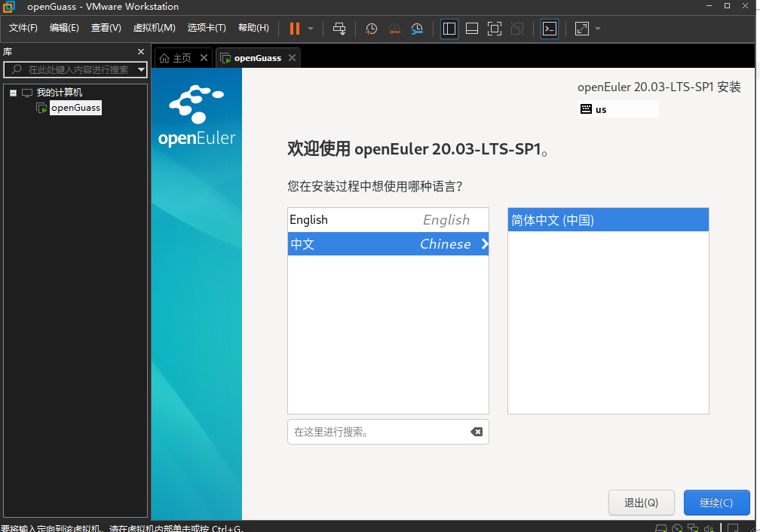The image size is (760, 532).
Task: Select English in the language list
Action: pyautogui.click(x=388, y=220)
